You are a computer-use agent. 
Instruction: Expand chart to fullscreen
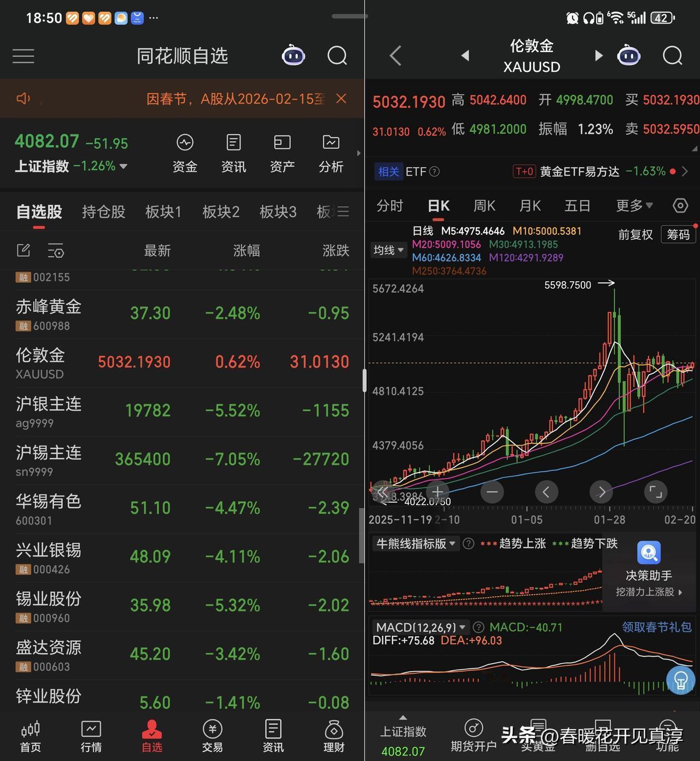point(656,492)
